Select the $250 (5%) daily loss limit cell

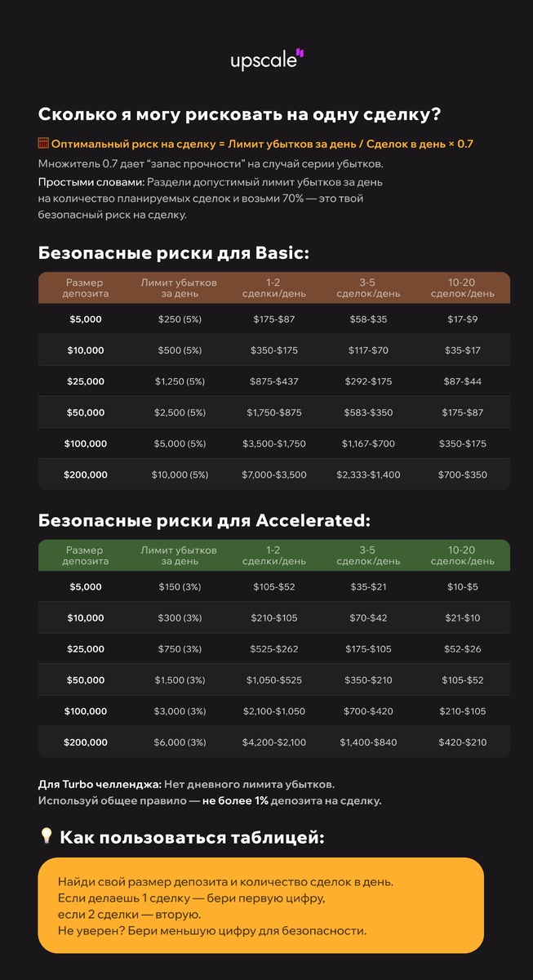coord(180,319)
